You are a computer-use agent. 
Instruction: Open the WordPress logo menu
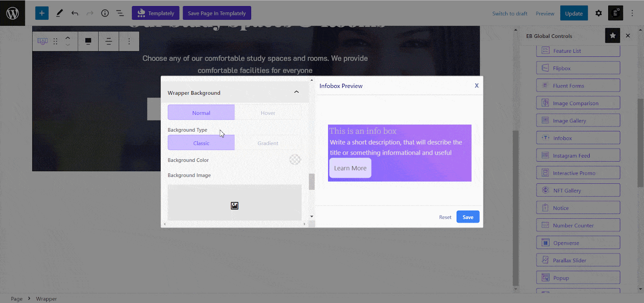12,13
